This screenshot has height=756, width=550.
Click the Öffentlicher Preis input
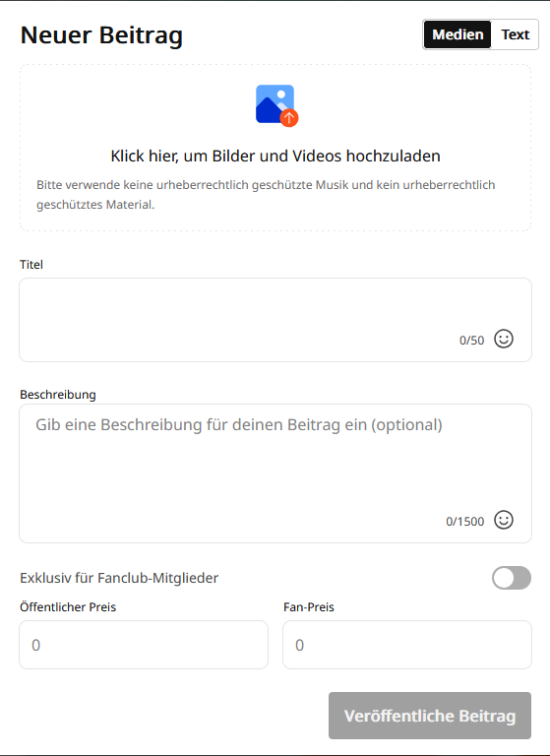pos(144,645)
